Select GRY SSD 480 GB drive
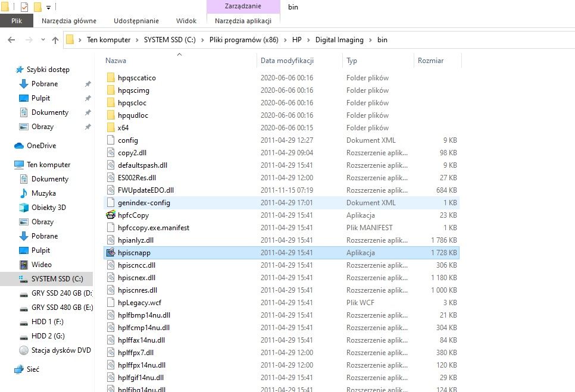575x392 pixels. (62, 308)
